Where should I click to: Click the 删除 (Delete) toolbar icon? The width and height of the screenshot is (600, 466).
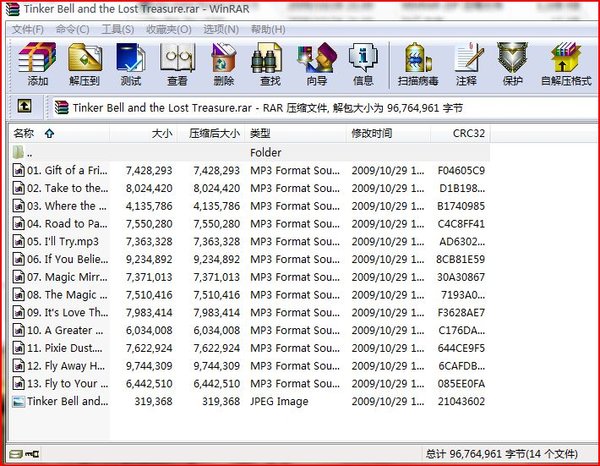223,57
